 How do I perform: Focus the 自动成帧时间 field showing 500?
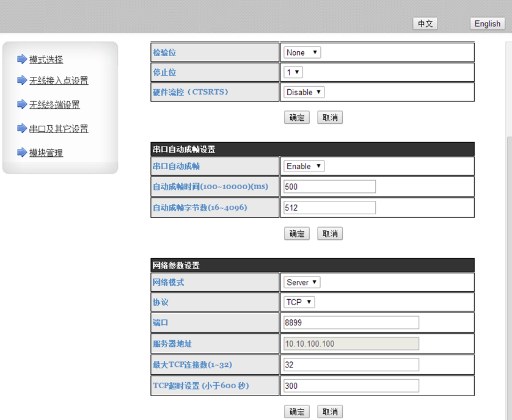(x=329, y=187)
